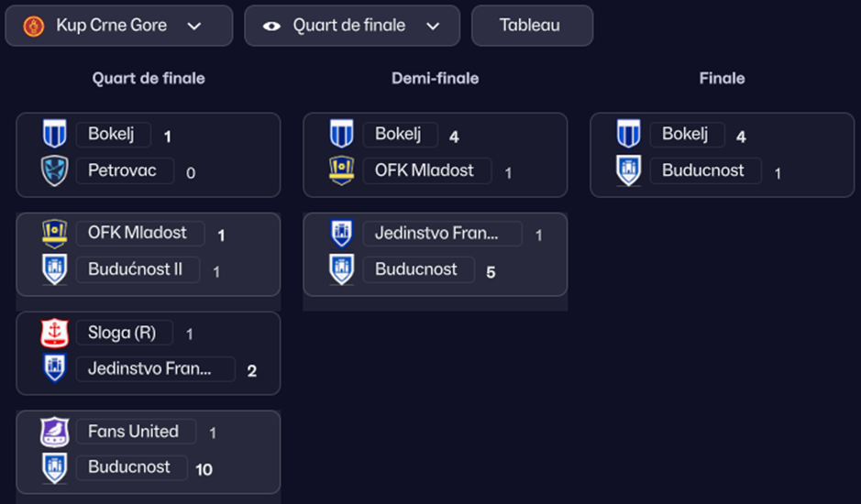Expand the Quart de finale round dropdown

point(352,26)
